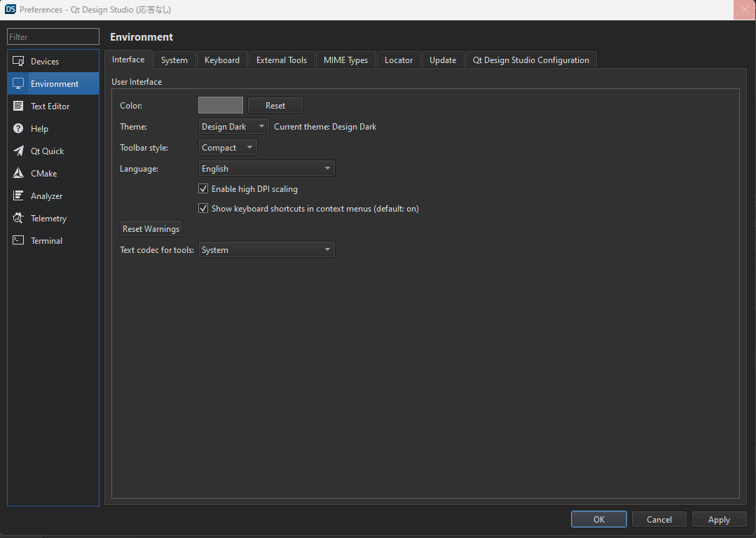Click the 'User Interface' group label
This screenshot has height=538, width=756.
137,82
